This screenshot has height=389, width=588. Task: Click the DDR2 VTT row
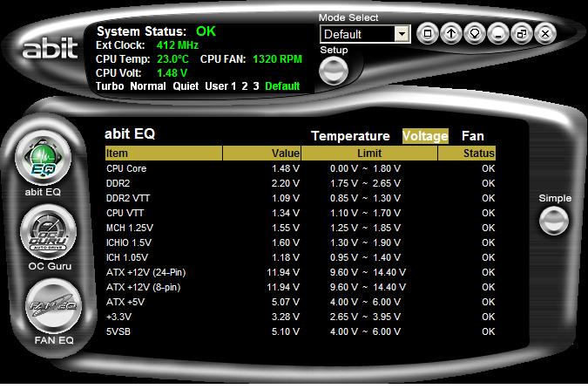[300, 198]
